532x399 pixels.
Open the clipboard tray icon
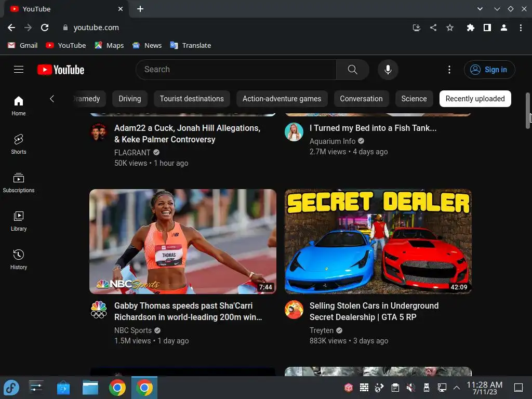coord(395,388)
